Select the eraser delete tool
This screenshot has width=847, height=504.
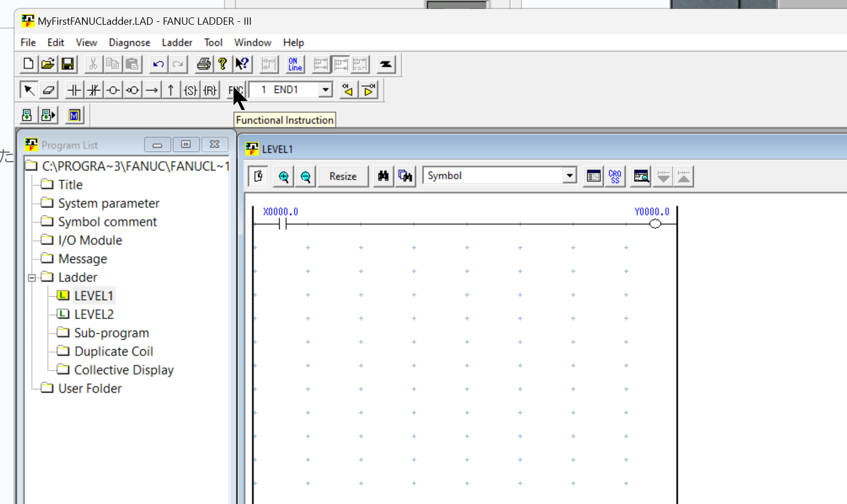(48, 90)
